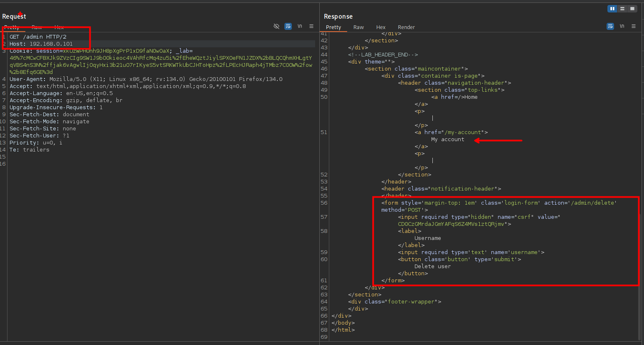
Task: Toggle word wrap in the Request panel
Action: point(288,26)
